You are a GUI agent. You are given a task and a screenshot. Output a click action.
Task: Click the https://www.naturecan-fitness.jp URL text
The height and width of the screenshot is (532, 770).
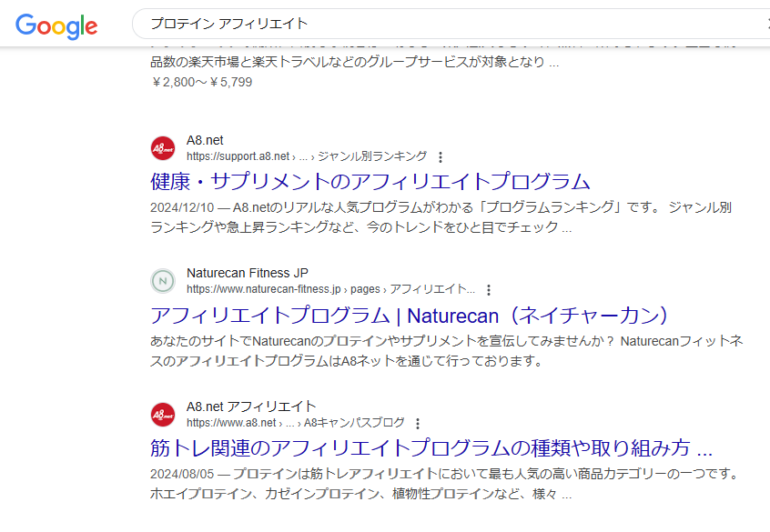point(263,290)
